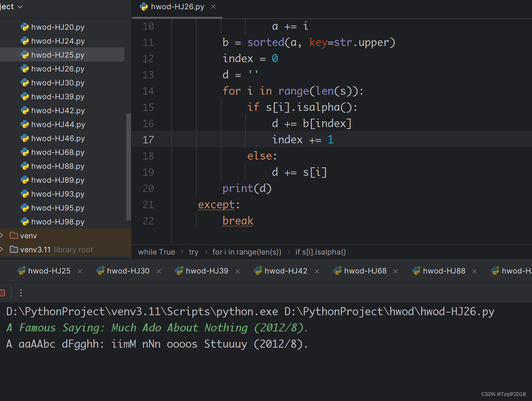Switch to the hwod-HJ42 run tab

click(286, 271)
